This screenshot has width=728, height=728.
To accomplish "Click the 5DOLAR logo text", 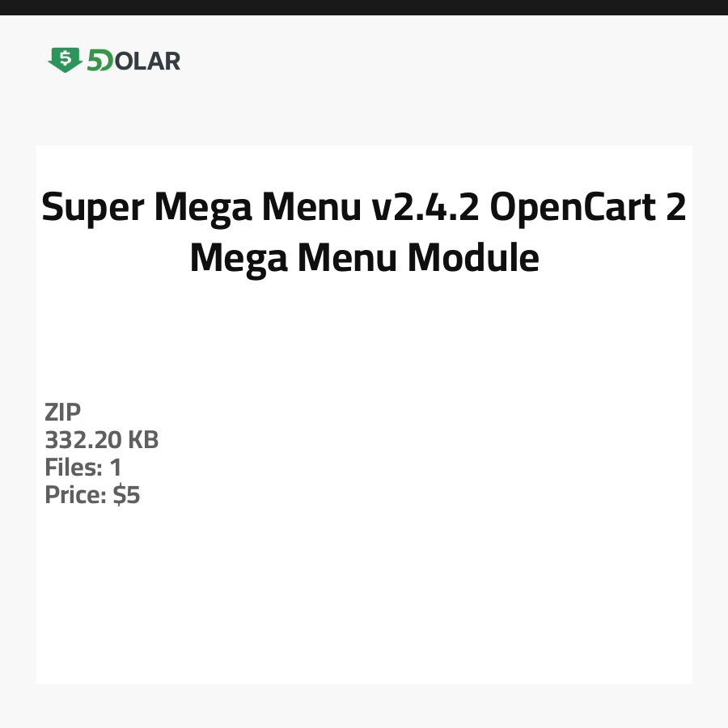I will [133, 61].
